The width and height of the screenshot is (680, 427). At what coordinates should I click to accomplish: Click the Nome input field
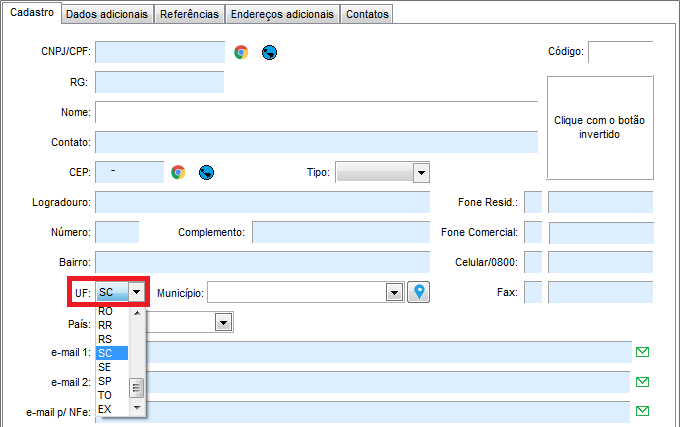316,112
